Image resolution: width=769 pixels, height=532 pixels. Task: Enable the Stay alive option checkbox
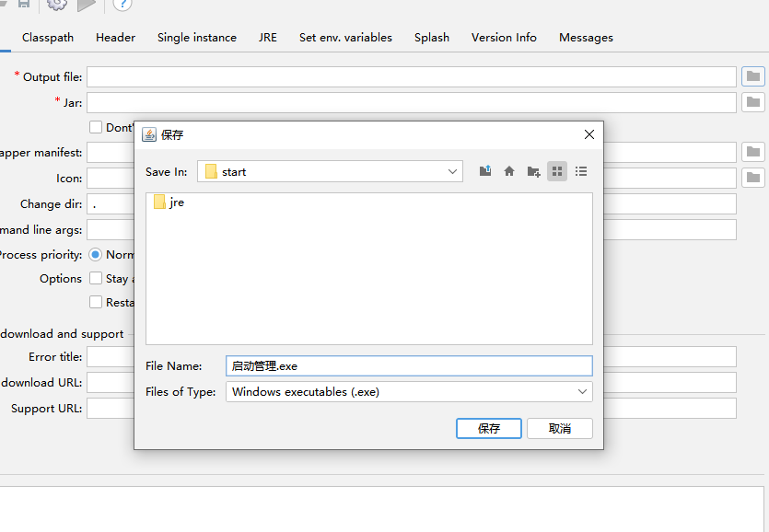(x=96, y=279)
